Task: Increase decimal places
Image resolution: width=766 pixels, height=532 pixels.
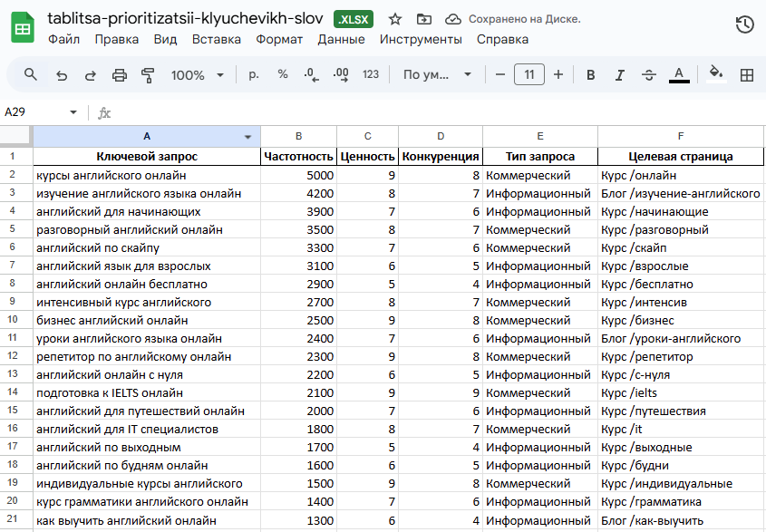Action: click(341, 74)
